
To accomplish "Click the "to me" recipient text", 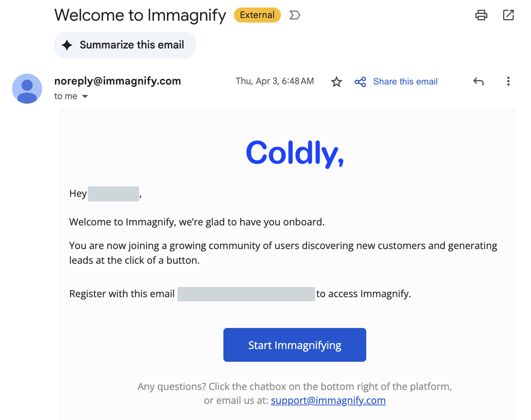I will click(x=66, y=97).
